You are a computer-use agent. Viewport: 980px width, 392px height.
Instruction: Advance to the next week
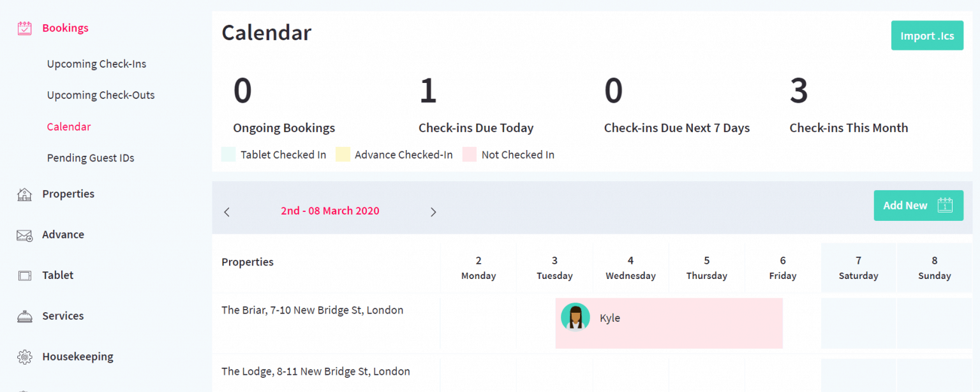click(x=433, y=211)
